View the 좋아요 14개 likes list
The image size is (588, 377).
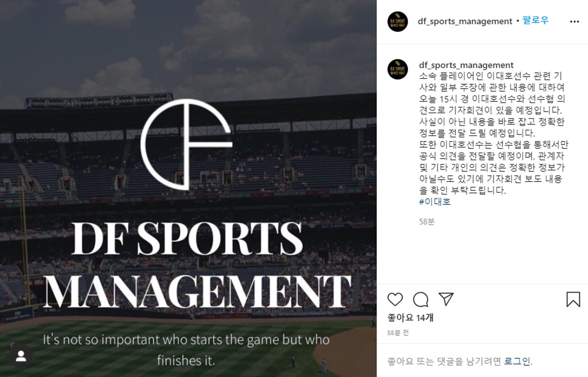point(411,318)
